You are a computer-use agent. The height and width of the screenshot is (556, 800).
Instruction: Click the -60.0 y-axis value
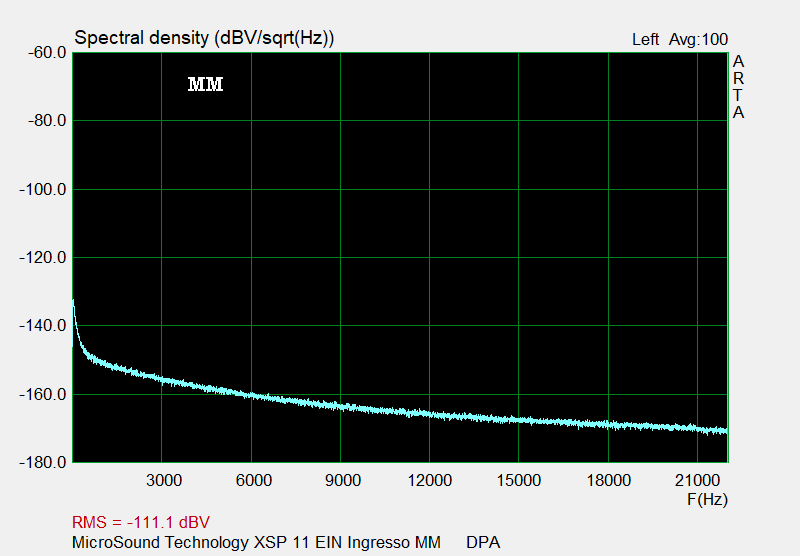point(47,53)
